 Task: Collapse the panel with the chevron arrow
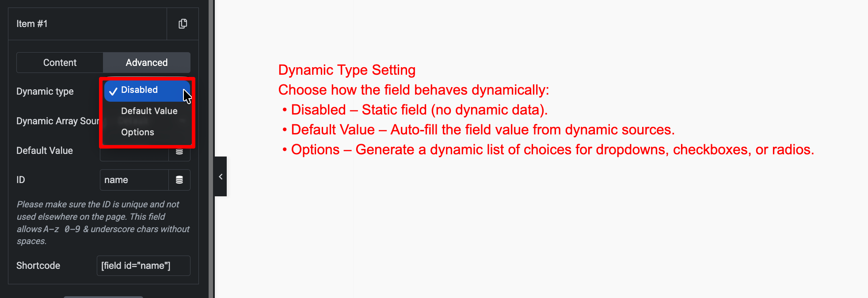coord(221,176)
